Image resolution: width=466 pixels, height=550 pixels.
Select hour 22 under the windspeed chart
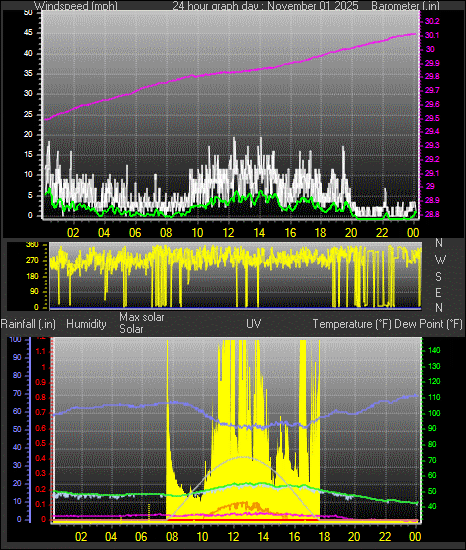coord(382,233)
